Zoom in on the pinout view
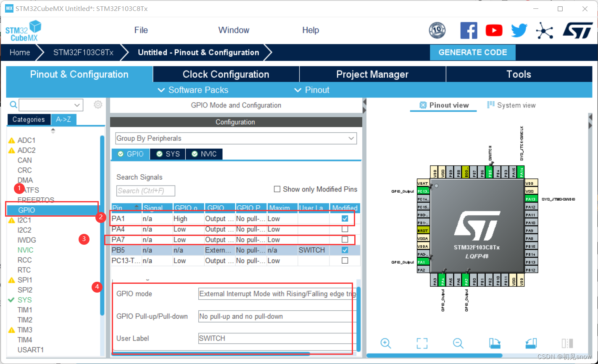The width and height of the screenshot is (598, 364). (x=386, y=343)
